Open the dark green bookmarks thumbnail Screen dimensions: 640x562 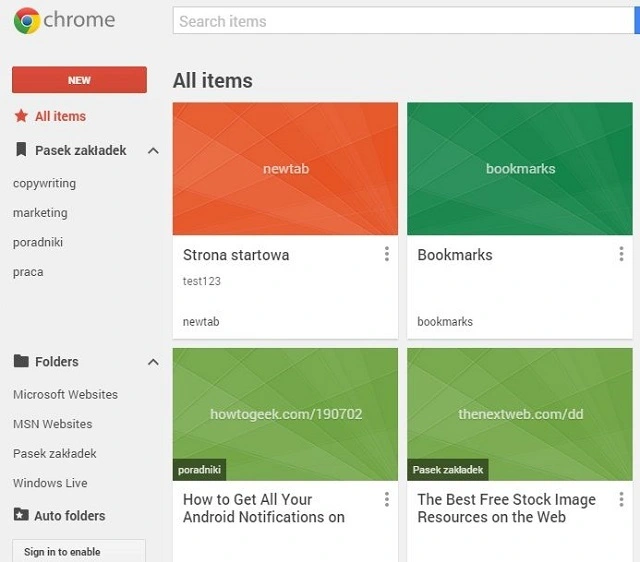click(x=520, y=169)
